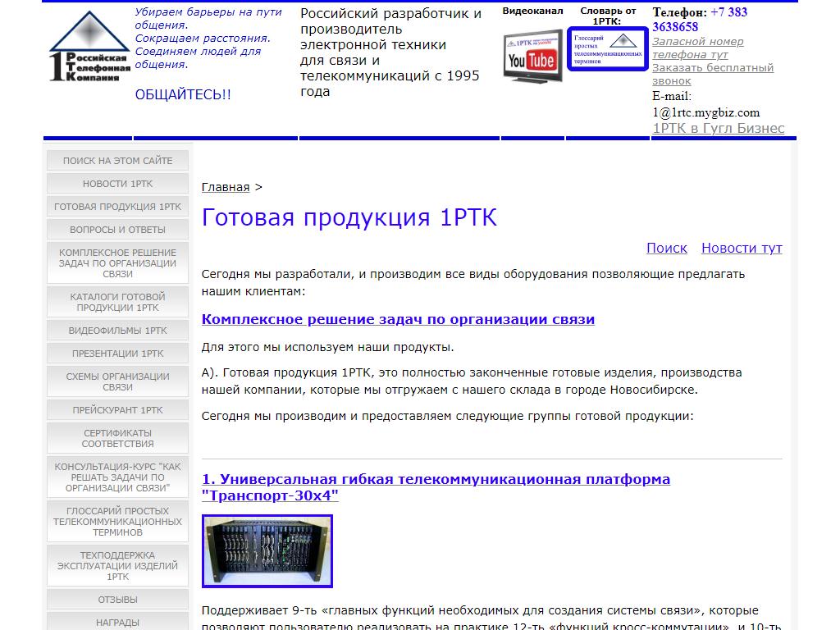Screen dimensions: 840x630
Task: Open 'Каталоги готовой продукции 1РТК' menu
Action: (x=118, y=302)
